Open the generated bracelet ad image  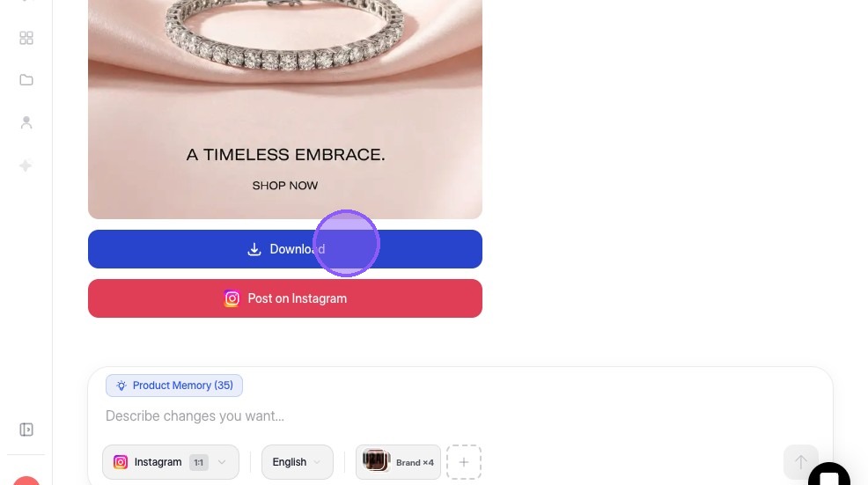285,109
